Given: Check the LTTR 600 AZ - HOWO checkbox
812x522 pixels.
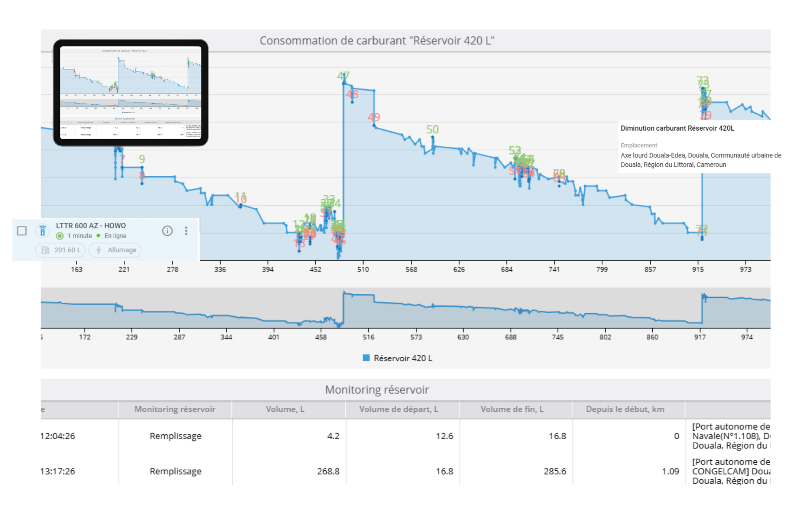Looking at the screenshot, I should tap(22, 231).
